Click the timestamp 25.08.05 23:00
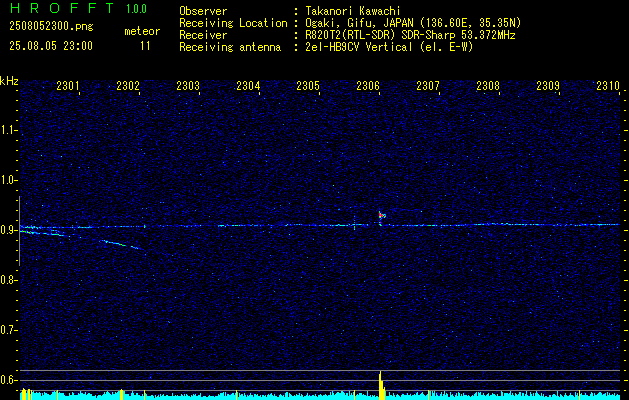Viewport: 629px width, 400px height. [x=51, y=46]
